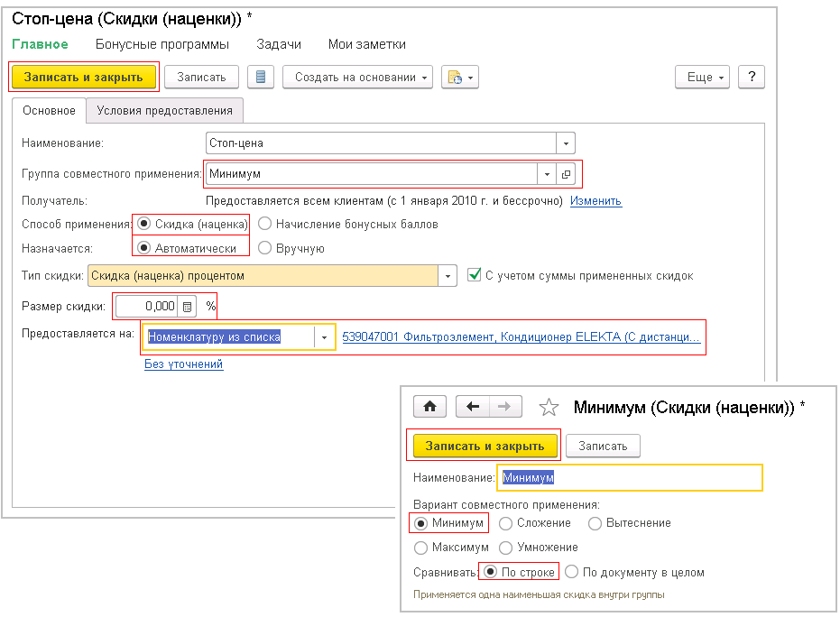Go to home page in Минимум window
This screenshot has height=617, width=840.
pos(429,407)
